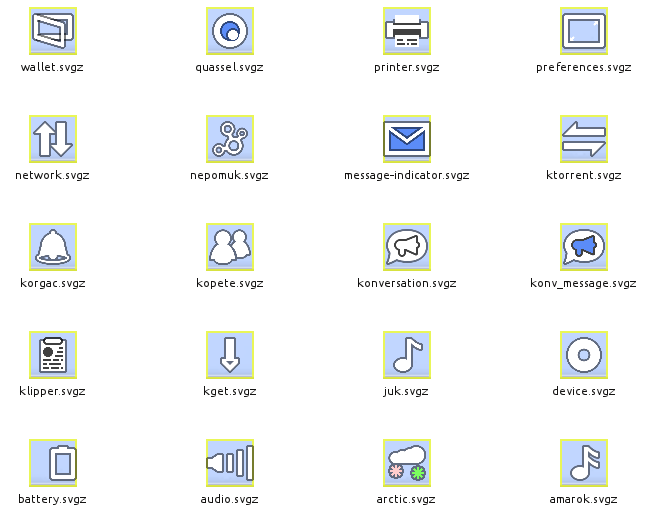Select the 'printer.svgz' file name text
The image size is (650, 518).
click(407, 68)
